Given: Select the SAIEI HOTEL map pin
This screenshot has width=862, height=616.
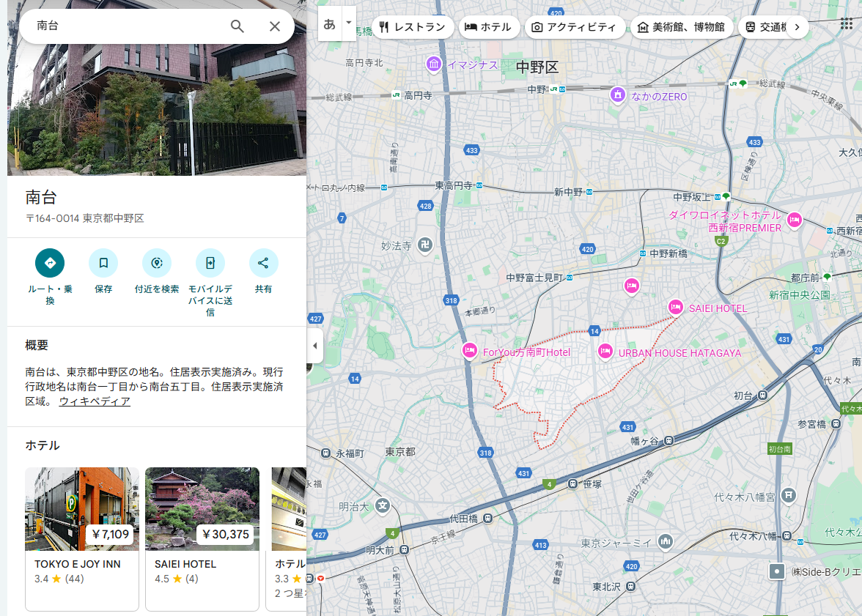Looking at the screenshot, I should [676, 307].
